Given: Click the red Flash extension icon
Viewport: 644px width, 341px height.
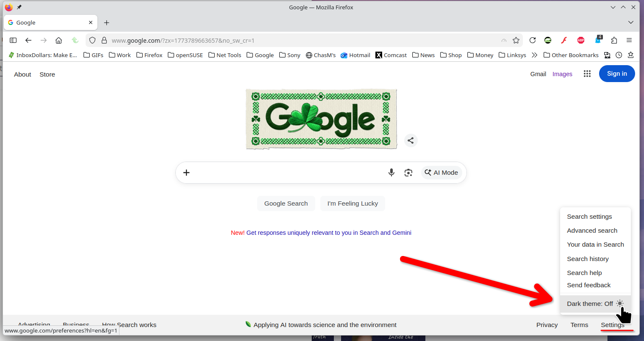Looking at the screenshot, I should (x=564, y=40).
